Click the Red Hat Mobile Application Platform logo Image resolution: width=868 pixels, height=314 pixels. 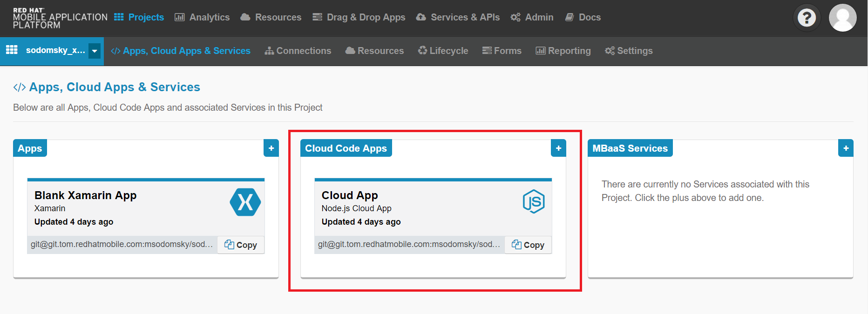tap(60, 18)
